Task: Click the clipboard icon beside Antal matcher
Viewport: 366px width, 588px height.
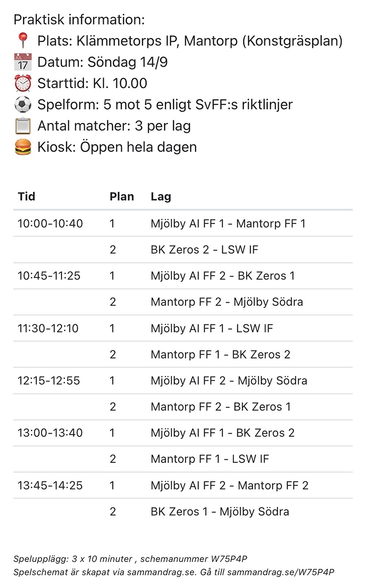Action: [x=23, y=126]
